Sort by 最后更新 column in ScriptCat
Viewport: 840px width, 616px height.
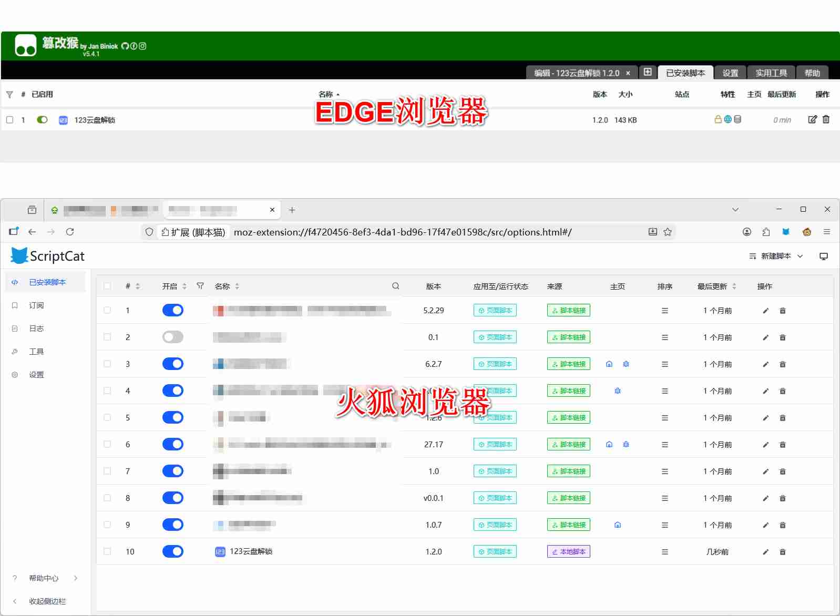coord(734,286)
